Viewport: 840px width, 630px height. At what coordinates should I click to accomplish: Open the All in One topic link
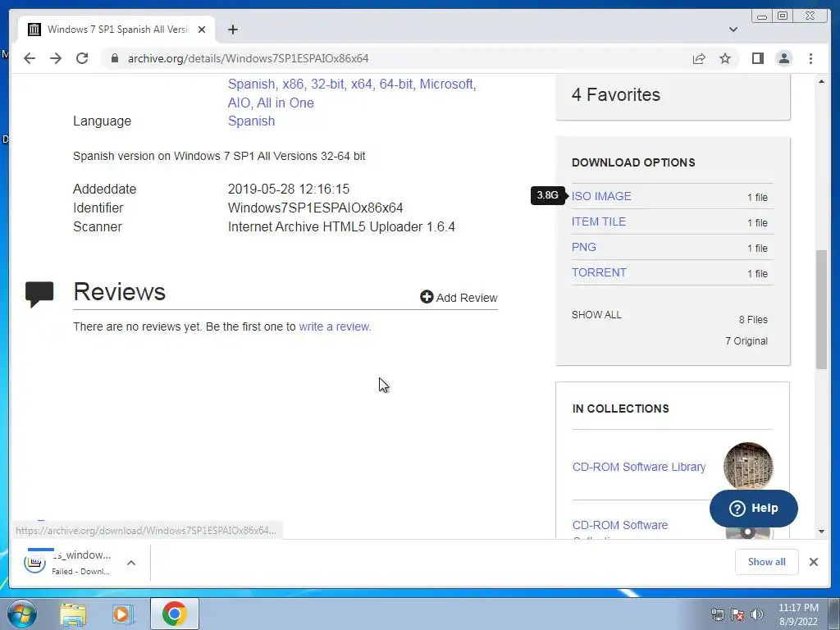tap(285, 103)
